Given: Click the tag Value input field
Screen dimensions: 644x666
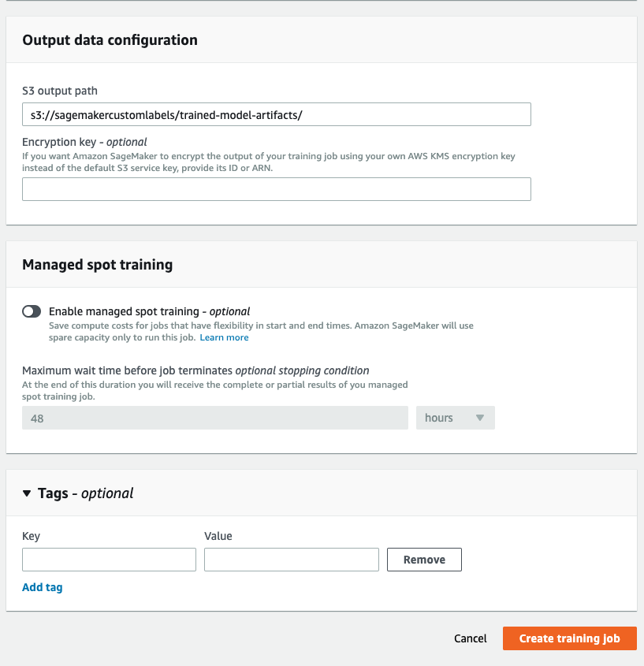Looking at the screenshot, I should tap(291, 560).
